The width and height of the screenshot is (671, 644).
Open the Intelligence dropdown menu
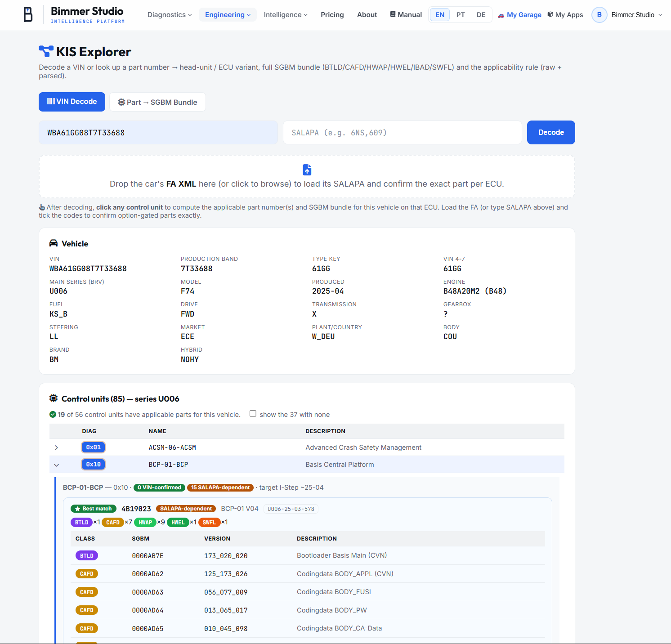pyautogui.click(x=286, y=15)
